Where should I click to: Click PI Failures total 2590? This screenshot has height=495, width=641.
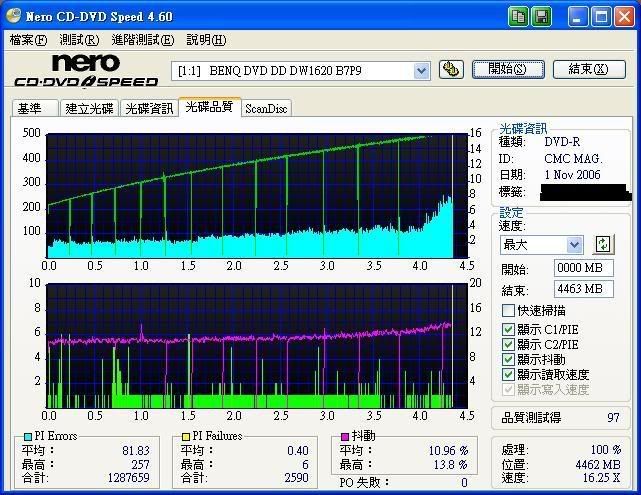click(297, 478)
